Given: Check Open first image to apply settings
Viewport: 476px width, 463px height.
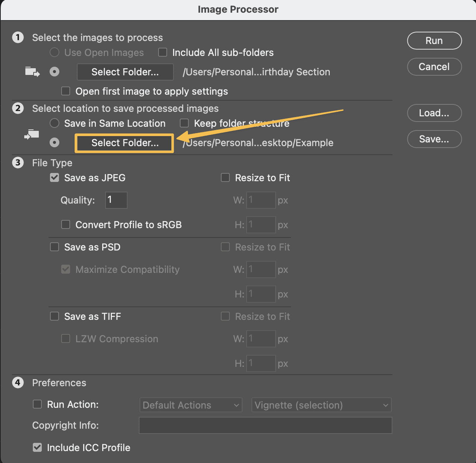Looking at the screenshot, I should 65,91.
